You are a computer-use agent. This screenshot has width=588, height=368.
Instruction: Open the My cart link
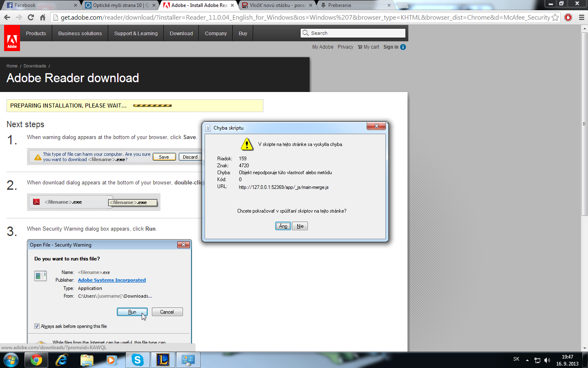point(368,47)
